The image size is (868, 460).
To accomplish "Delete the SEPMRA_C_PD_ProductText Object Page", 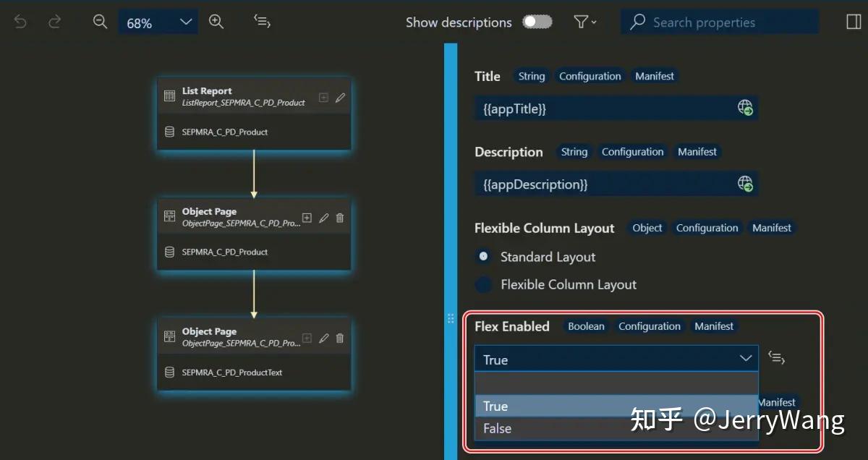I will [339, 338].
